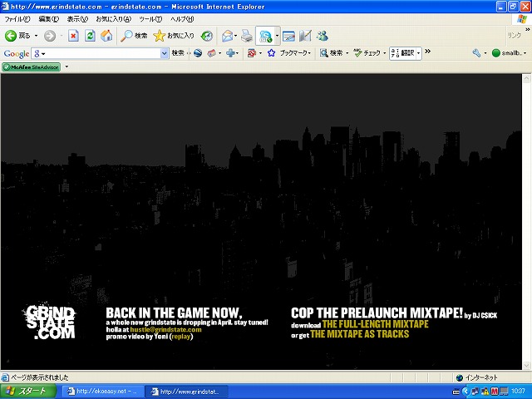Run spell check (チェック) button
The height and width of the screenshot is (399, 532).
click(x=367, y=53)
